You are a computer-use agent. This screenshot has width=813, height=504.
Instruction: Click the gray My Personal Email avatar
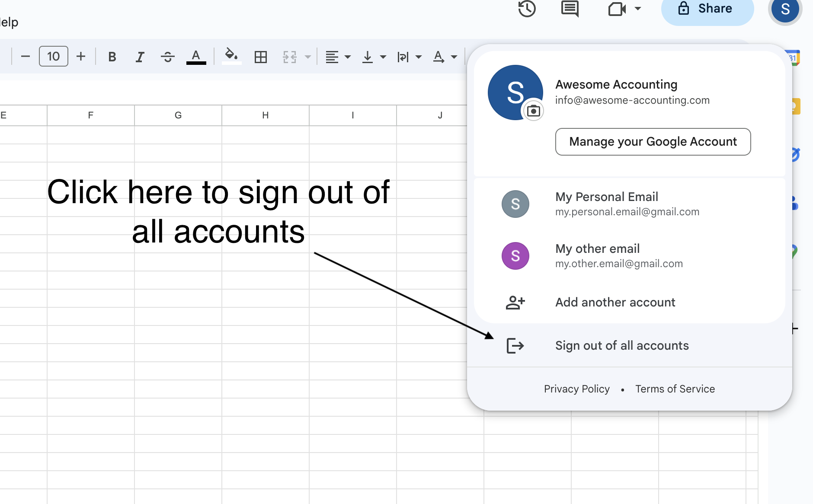tap(515, 204)
